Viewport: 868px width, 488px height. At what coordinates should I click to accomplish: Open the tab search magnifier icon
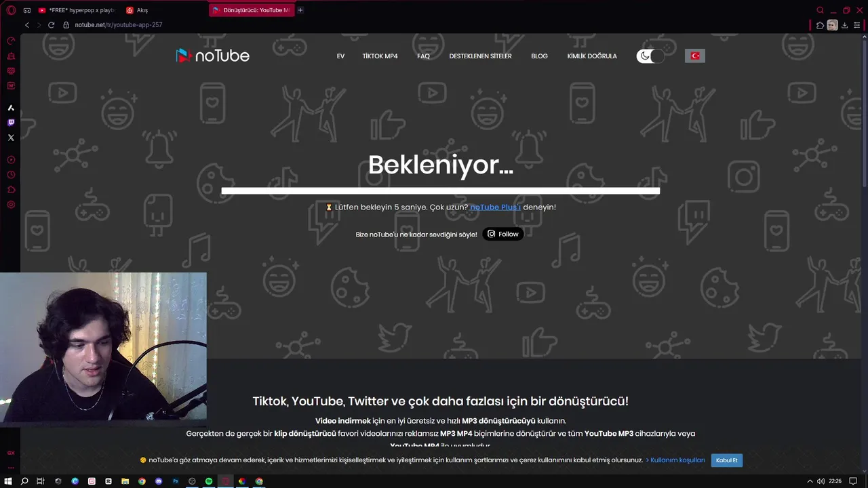pos(820,10)
